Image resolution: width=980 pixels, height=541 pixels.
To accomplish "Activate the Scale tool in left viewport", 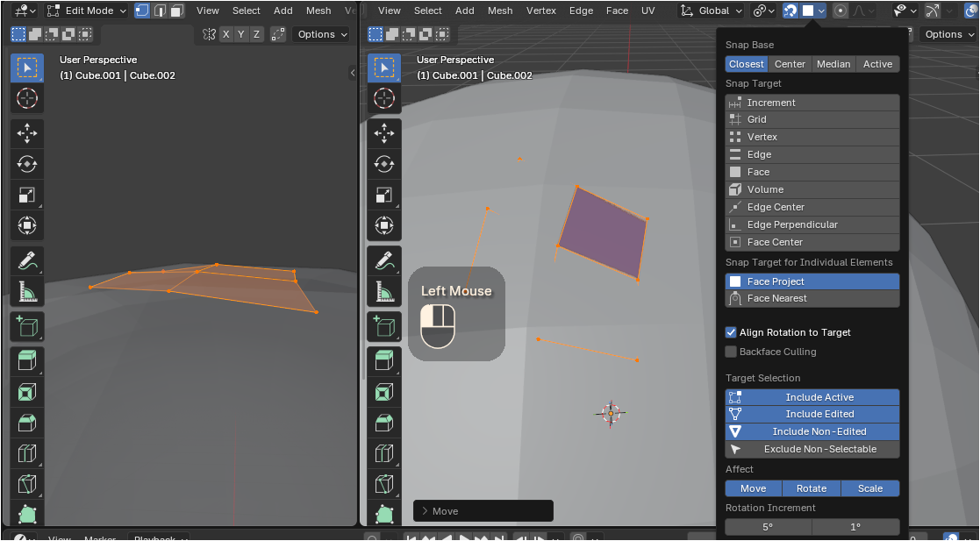I will 27,195.
